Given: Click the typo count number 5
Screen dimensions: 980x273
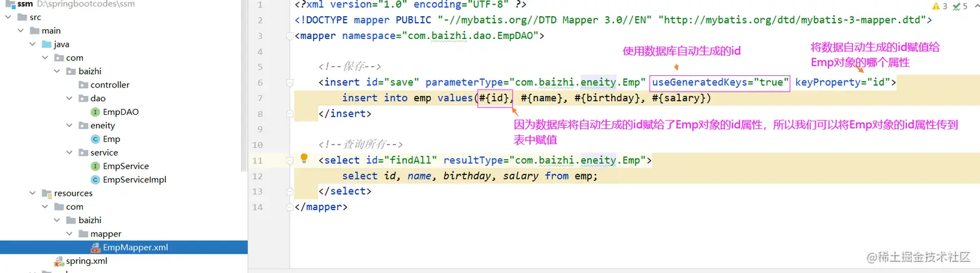Looking at the screenshot, I should [x=965, y=6].
